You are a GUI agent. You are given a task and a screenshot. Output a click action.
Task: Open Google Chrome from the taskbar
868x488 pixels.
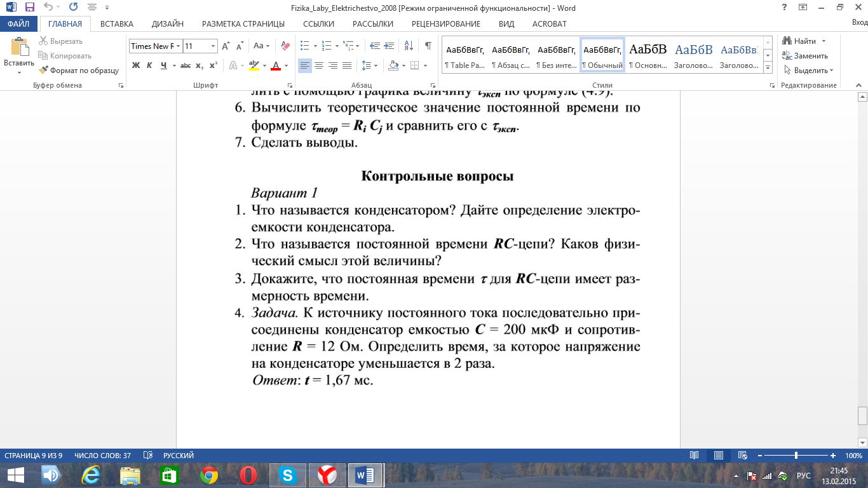tap(209, 475)
